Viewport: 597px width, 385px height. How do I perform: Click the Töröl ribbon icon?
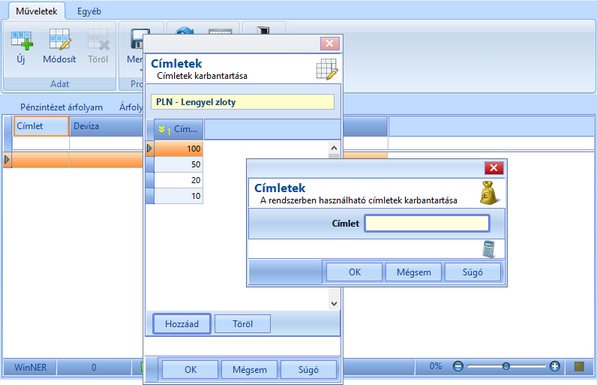(98, 40)
